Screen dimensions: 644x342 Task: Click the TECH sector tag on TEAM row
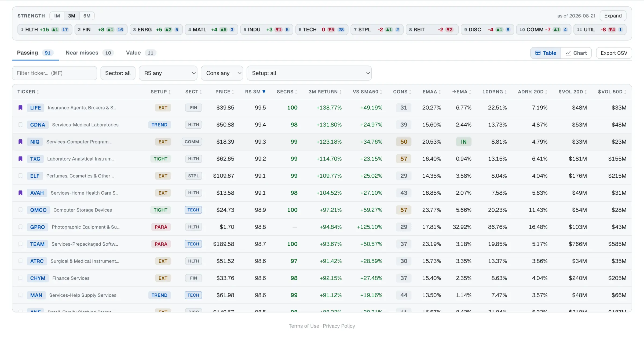point(193,244)
